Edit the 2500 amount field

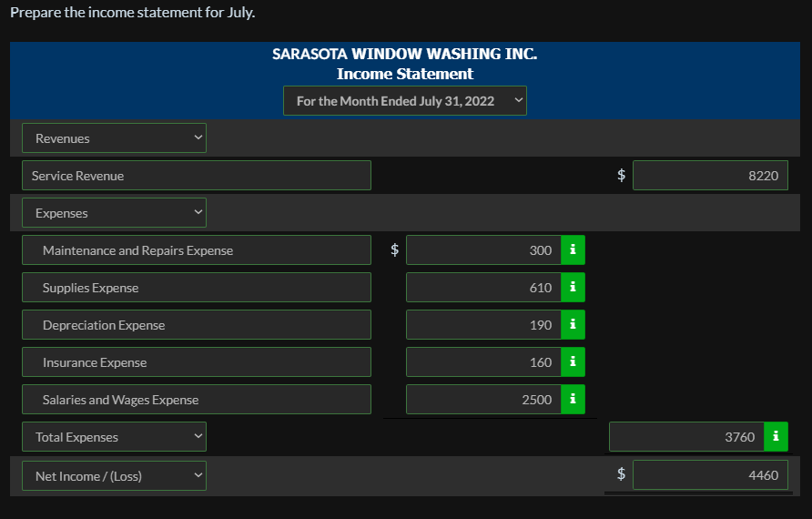pyautogui.click(x=483, y=400)
